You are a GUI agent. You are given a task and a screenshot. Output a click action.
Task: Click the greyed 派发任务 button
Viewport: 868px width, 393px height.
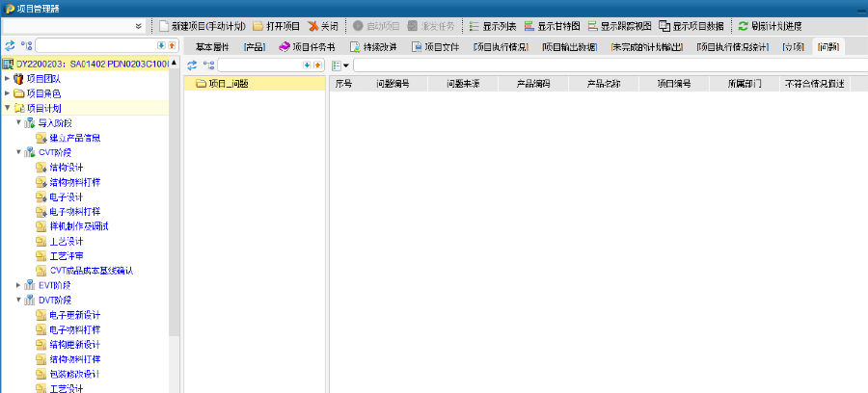coord(431,26)
